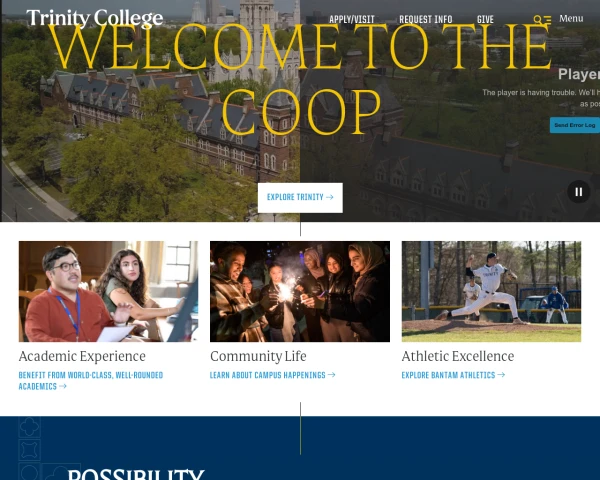Follow the world-class academics link
This screenshot has width=600, height=480.
coord(91,380)
